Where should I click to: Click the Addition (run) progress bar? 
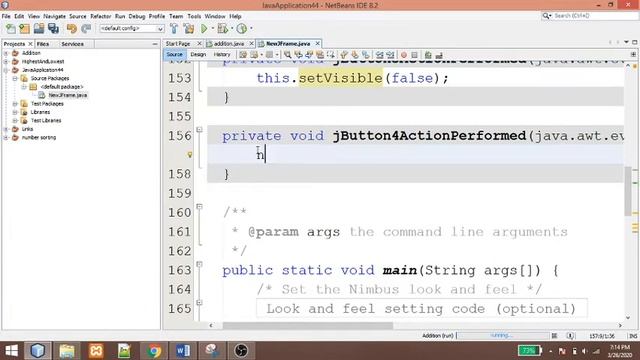click(x=502, y=336)
